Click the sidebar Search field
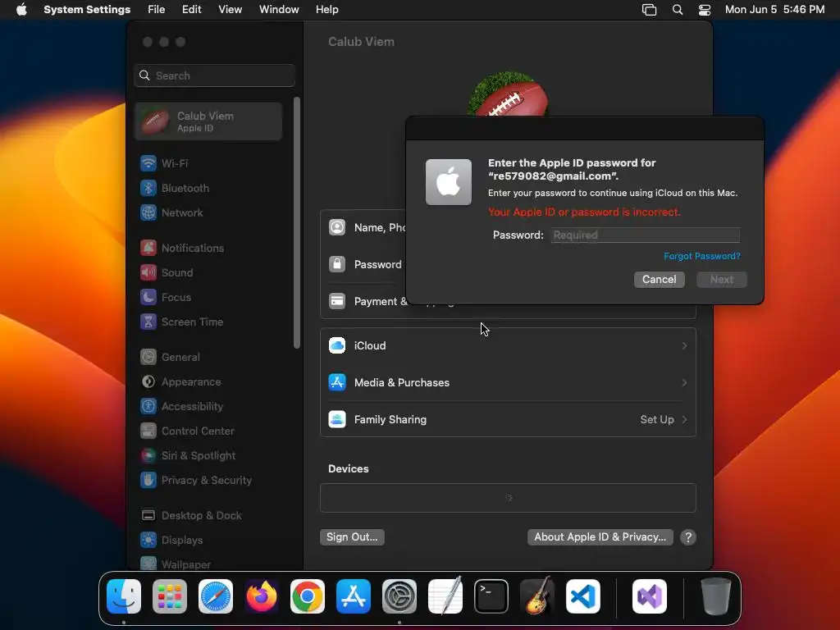840x630 pixels. coord(214,75)
